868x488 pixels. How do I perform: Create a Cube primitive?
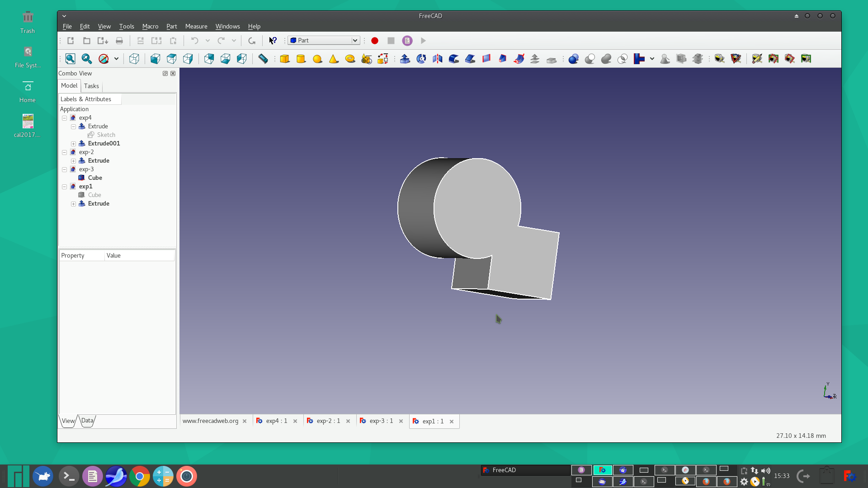point(285,59)
